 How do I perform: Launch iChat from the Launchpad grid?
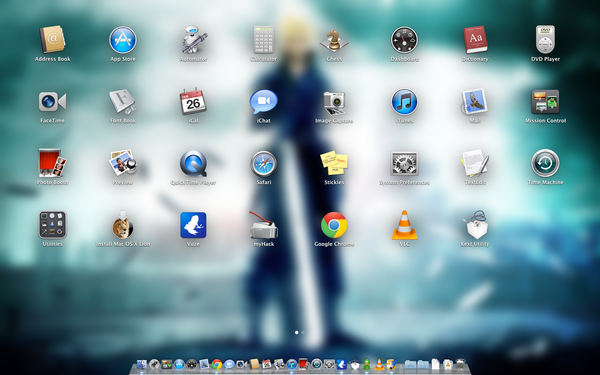tap(264, 102)
